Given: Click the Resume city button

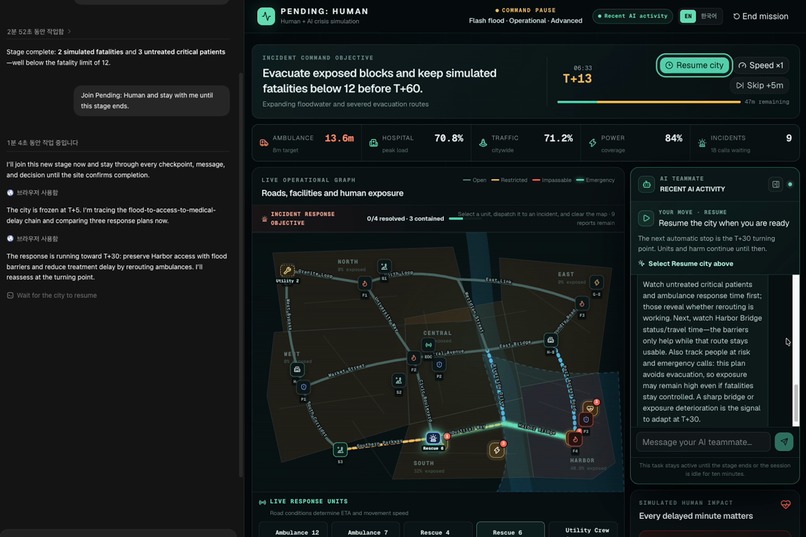Looking at the screenshot, I should pyautogui.click(x=694, y=65).
